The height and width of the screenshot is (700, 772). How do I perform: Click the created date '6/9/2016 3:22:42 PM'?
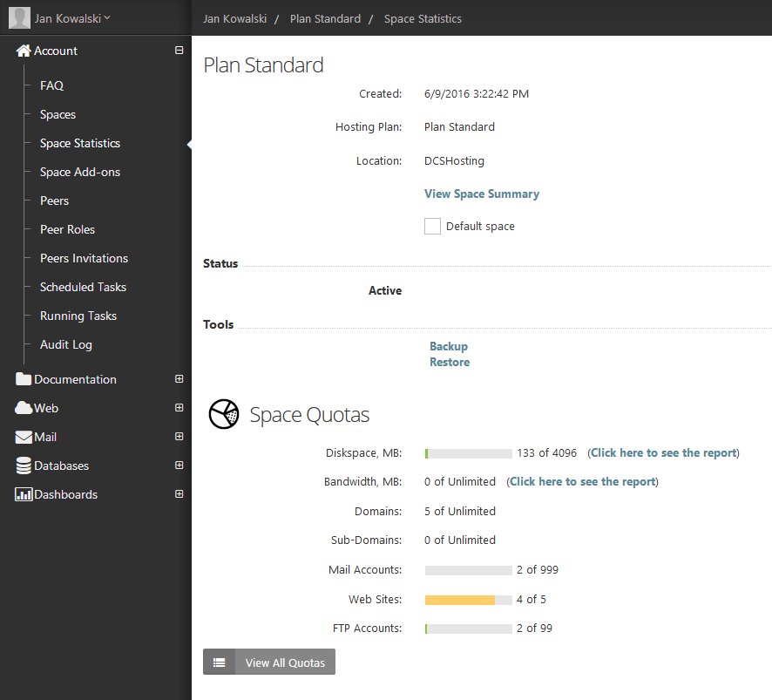pos(477,93)
